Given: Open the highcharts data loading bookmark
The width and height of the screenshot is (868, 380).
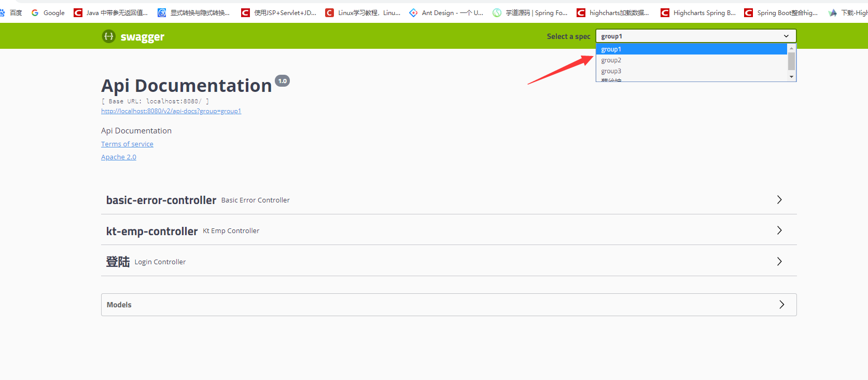Looking at the screenshot, I should (613, 12).
